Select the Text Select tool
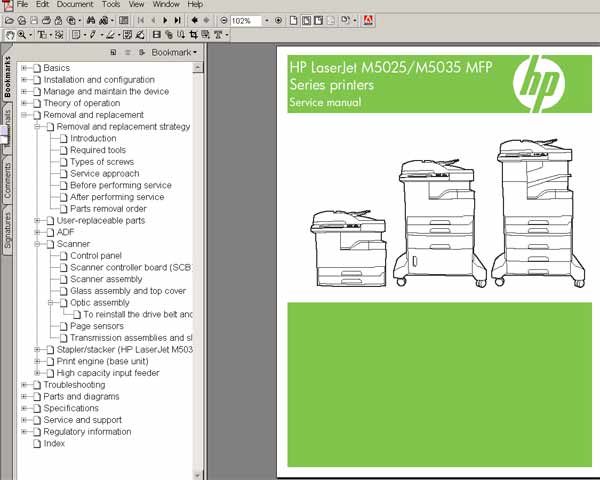Viewport: 600px width, 480px height. tap(42, 35)
